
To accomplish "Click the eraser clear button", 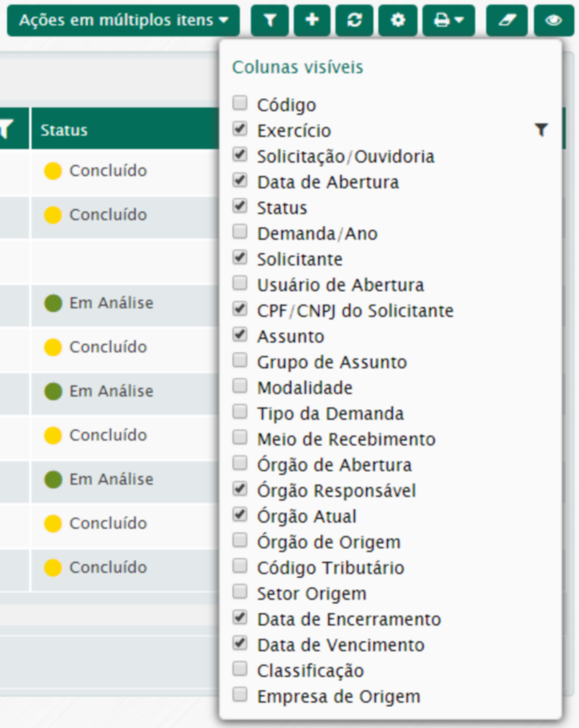I will click(507, 20).
